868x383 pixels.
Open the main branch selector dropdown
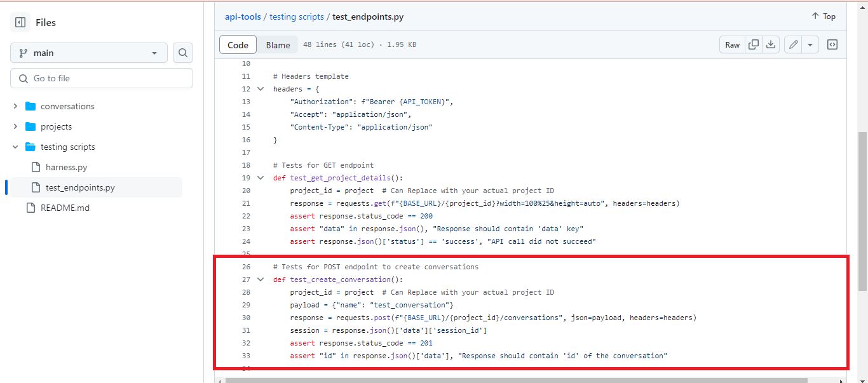(88, 52)
